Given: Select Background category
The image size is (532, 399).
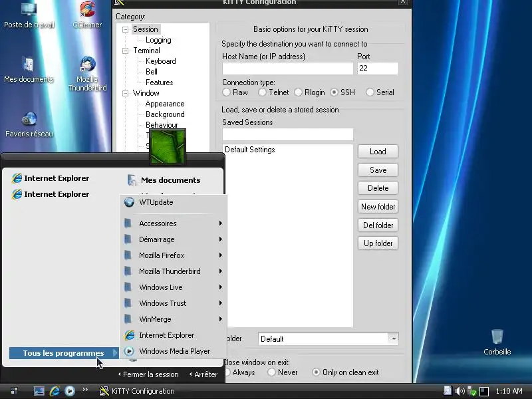Looking at the screenshot, I should [165, 114].
